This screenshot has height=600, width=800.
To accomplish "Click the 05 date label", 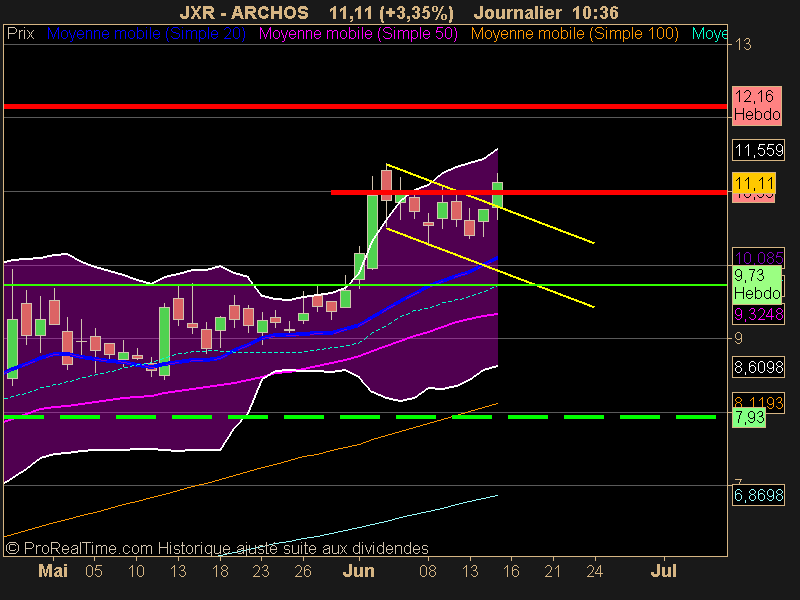I will (94, 571).
